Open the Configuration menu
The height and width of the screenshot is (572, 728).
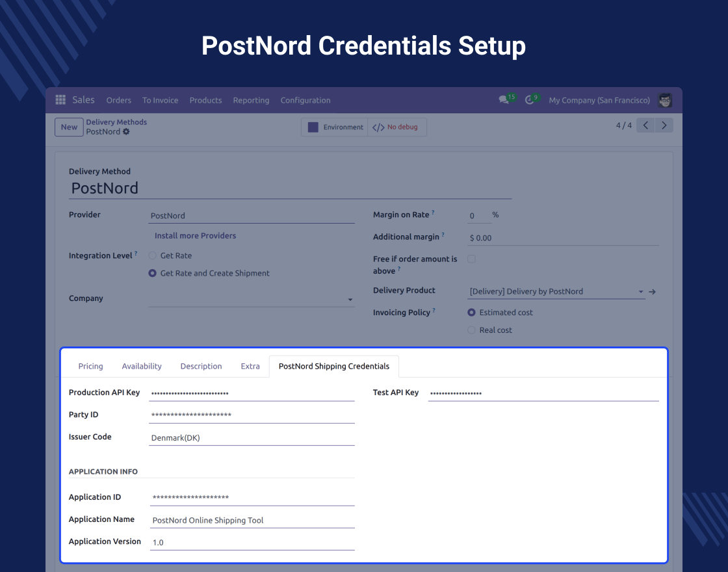[305, 100]
